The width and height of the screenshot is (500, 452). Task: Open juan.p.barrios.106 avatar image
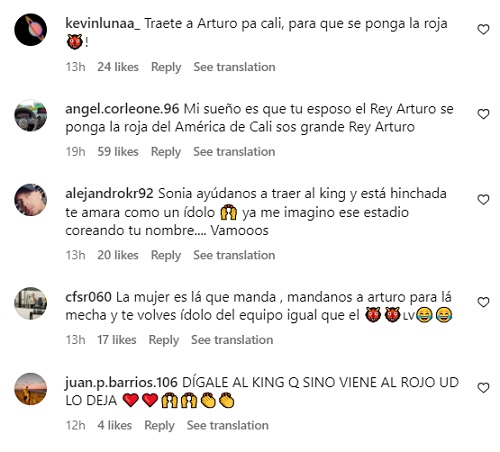[31, 389]
